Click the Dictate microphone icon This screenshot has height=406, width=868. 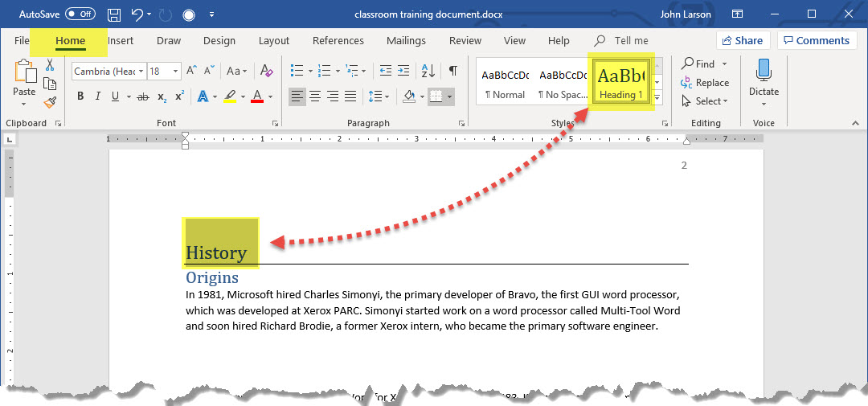point(764,72)
